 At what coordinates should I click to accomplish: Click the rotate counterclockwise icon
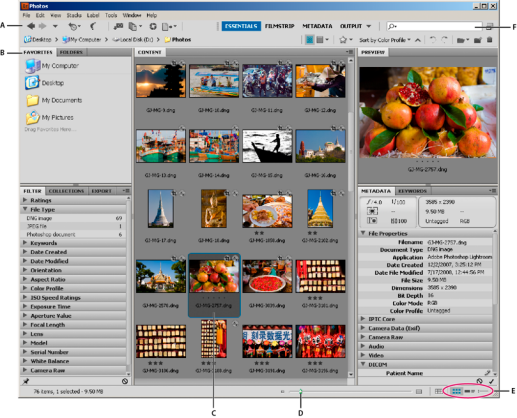[x=433, y=40]
